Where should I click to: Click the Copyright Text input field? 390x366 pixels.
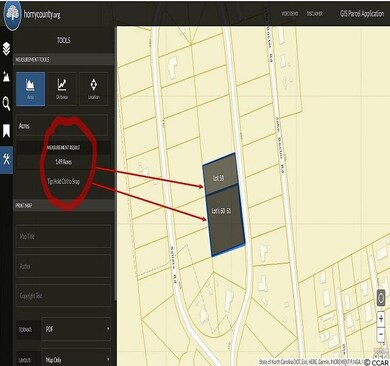pyautogui.click(x=64, y=296)
